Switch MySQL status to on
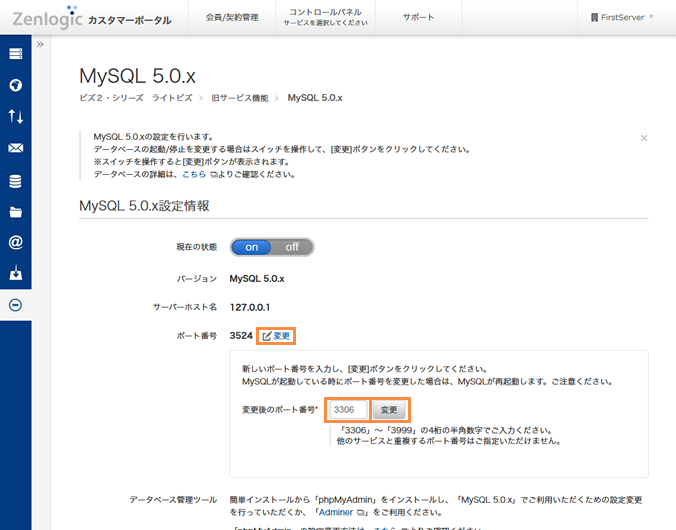This screenshot has width=676, height=530. tap(251, 247)
